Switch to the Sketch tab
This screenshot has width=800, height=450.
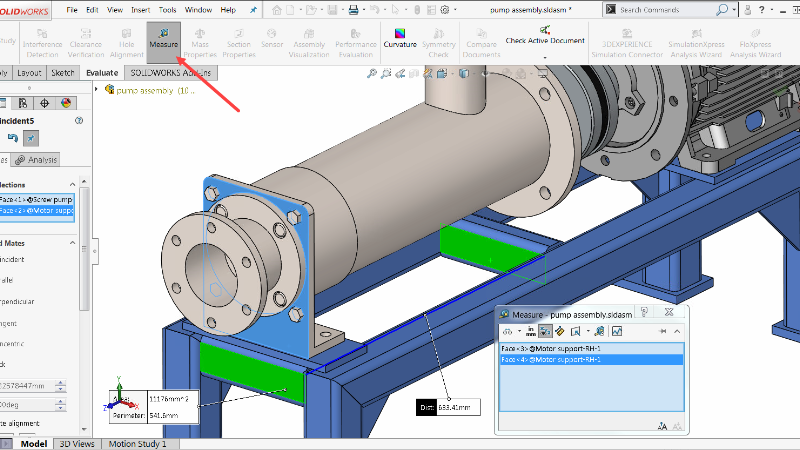(x=62, y=73)
